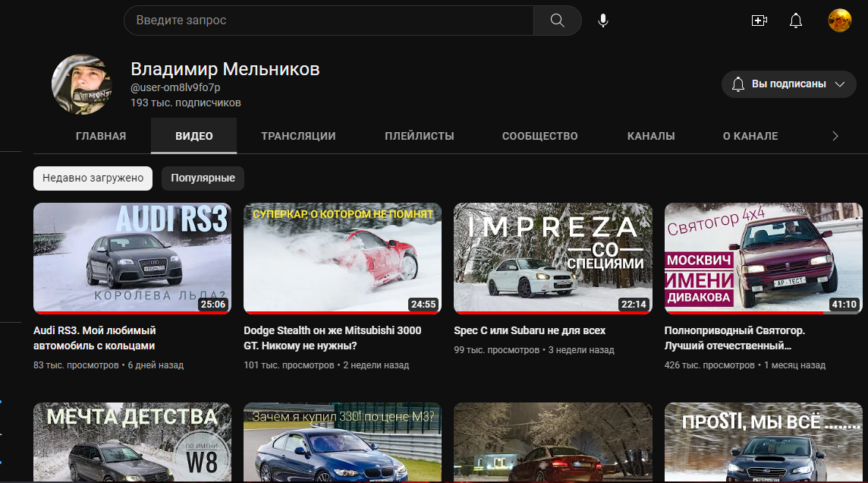This screenshot has width=868, height=483.
Task: Open the create video icon
Action: tap(759, 21)
